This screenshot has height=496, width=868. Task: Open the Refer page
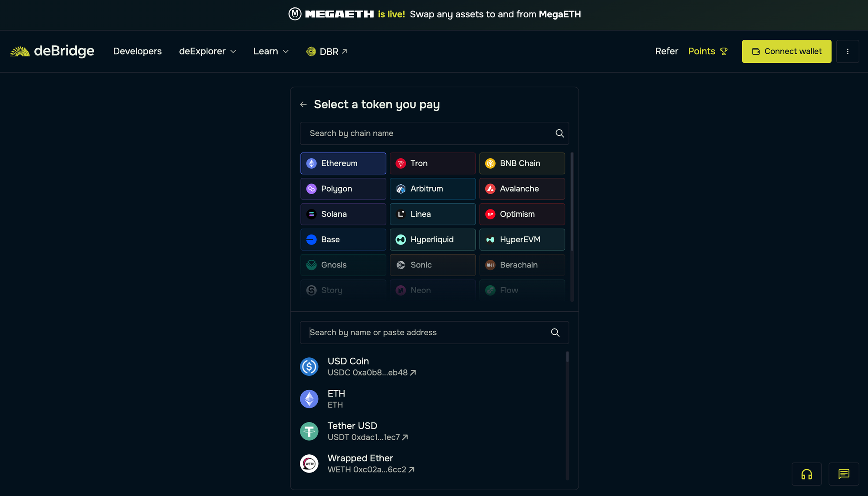666,51
